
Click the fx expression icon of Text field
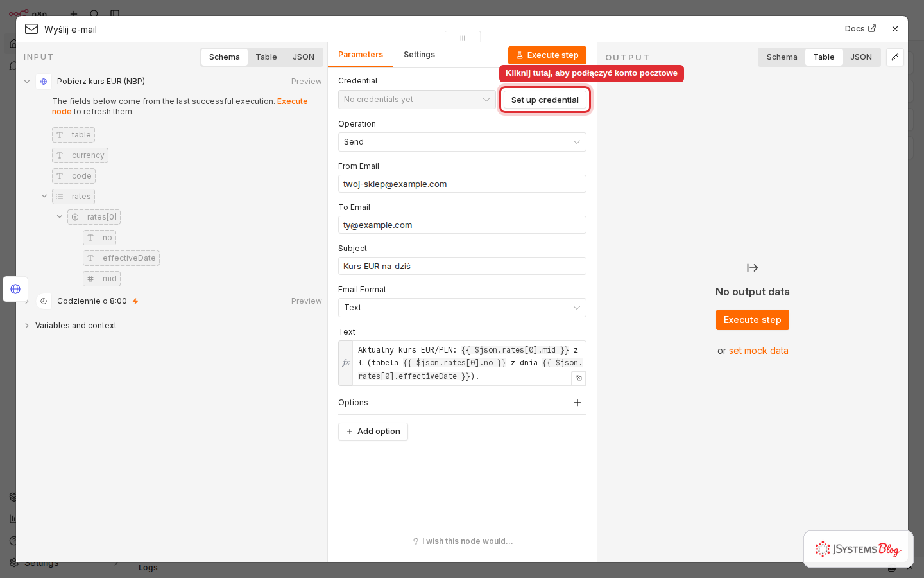click(x=346, y=363)
